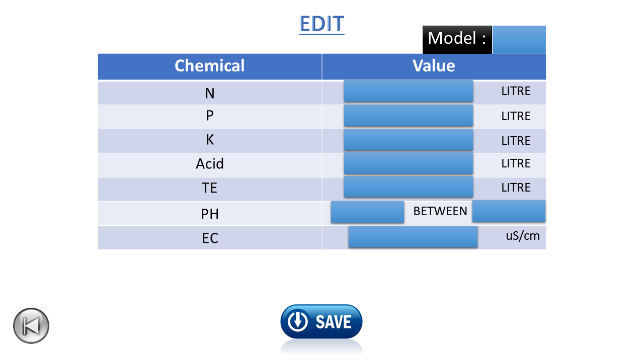This screenshot has width=644, height=362.
Task: Click the EDIT title link
Action: click(321, 24)
